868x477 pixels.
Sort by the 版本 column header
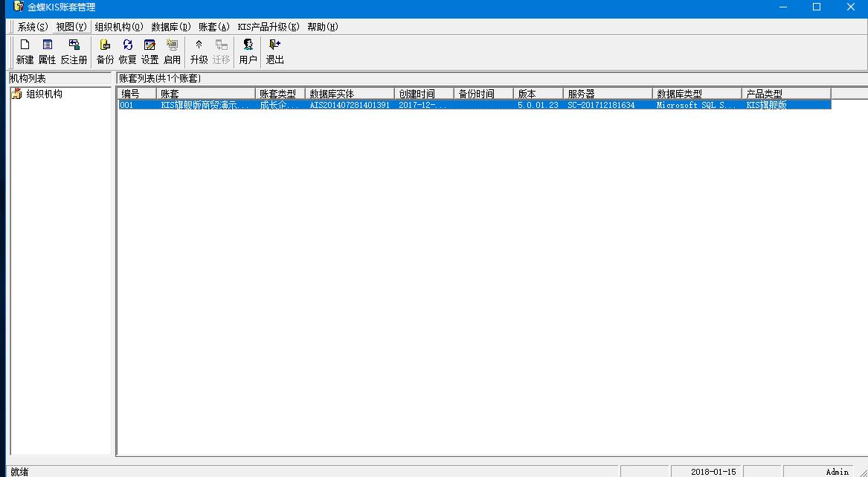[539, 94]
